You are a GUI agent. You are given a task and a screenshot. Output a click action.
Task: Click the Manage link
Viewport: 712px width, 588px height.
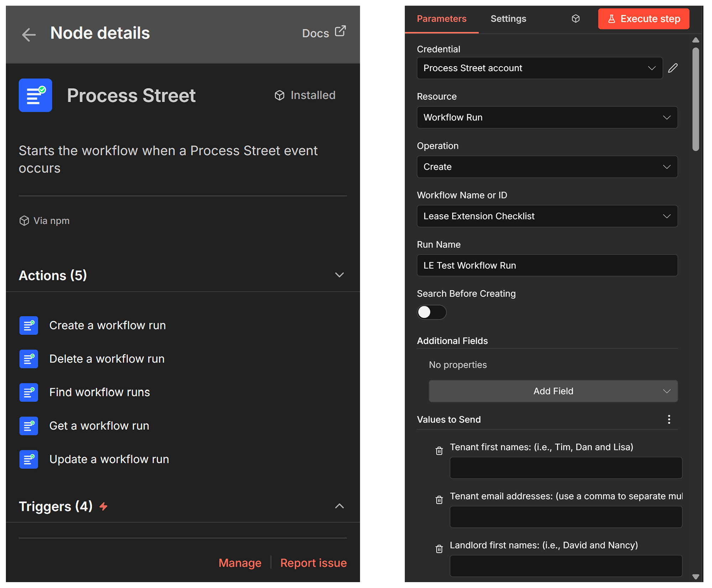coord(240,563)
